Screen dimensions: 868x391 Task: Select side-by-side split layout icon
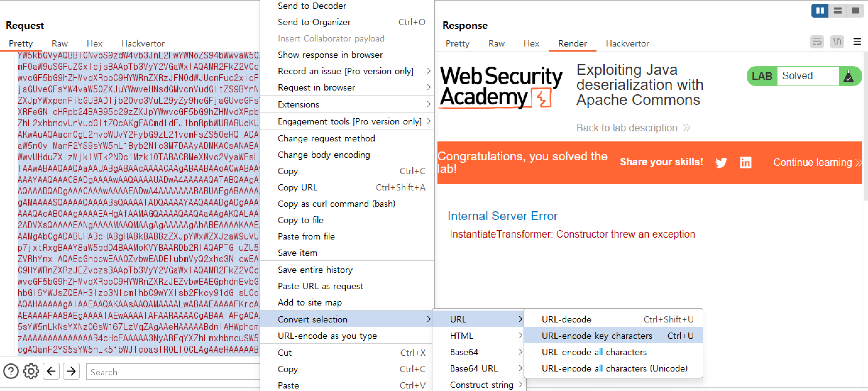click(820, 10)
